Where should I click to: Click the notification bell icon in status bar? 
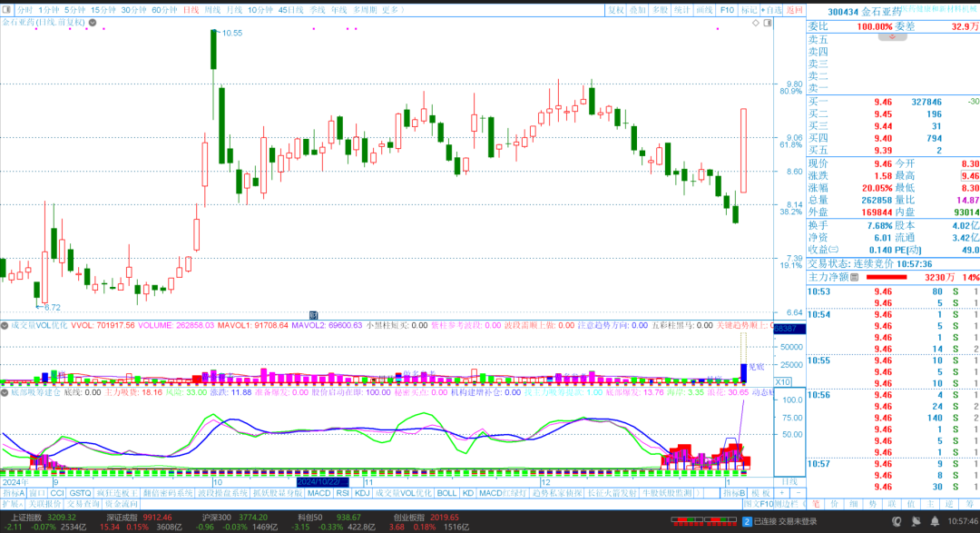point(935,521)
